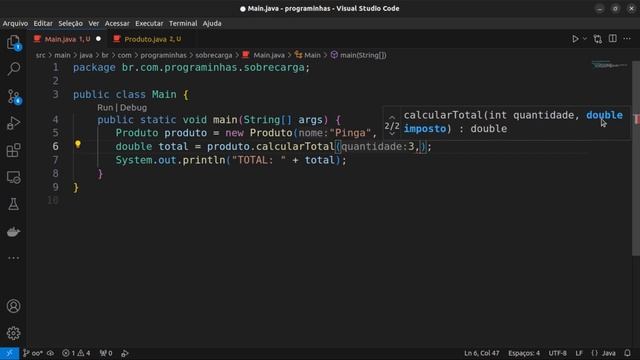Open the Arquivo menu

15,23
